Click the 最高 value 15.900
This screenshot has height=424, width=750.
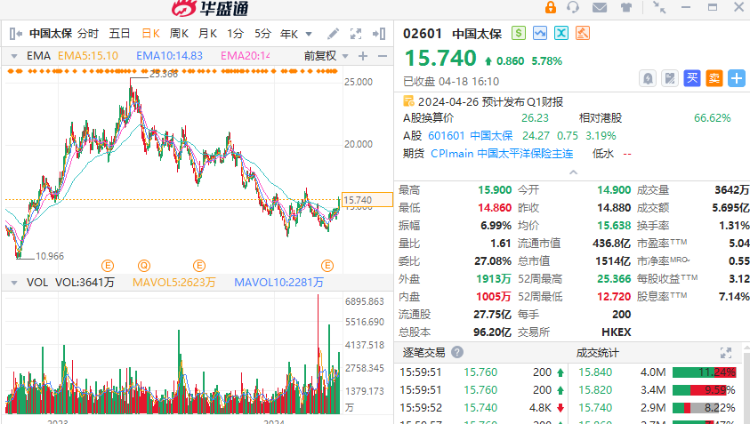tap(495, 190)
